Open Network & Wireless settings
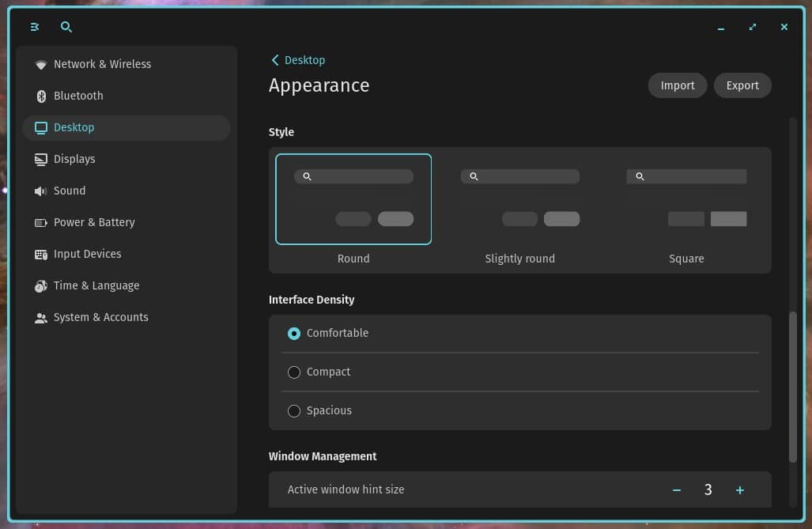The image size is (812, 529). pos(103,64)
